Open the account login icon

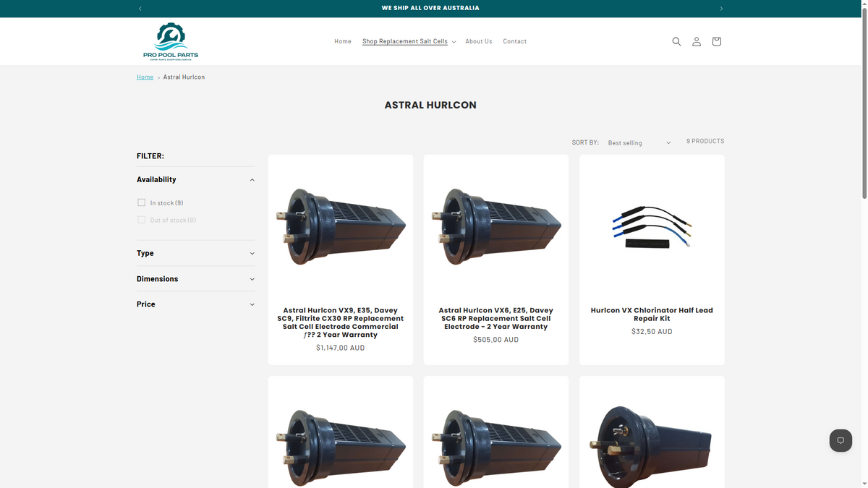click(697, 41)
